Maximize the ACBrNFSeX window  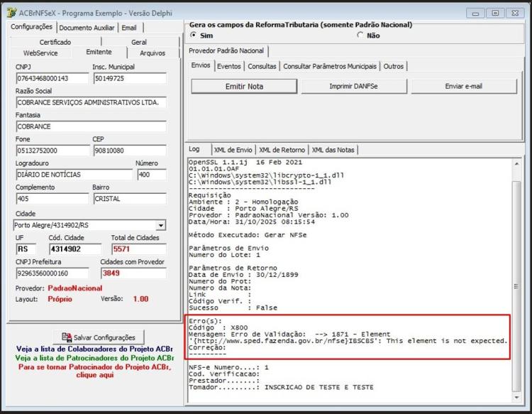pyautogui.click(x=495, y=13)
